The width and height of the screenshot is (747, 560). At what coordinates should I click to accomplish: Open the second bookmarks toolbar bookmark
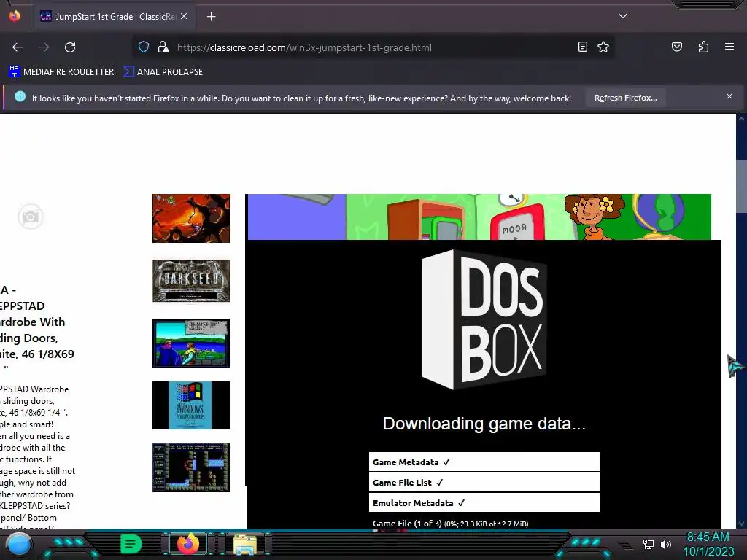[x=163, y=72]
